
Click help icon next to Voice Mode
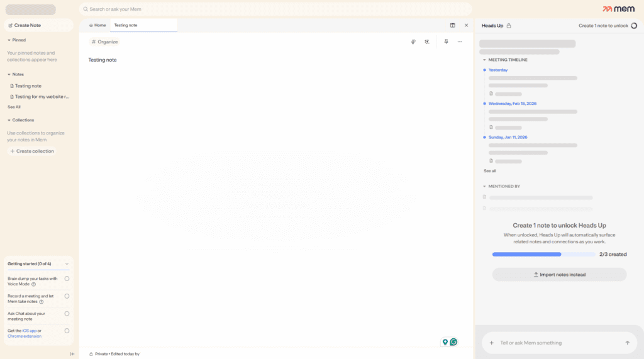pyautogui.click(x=34, y=284)
